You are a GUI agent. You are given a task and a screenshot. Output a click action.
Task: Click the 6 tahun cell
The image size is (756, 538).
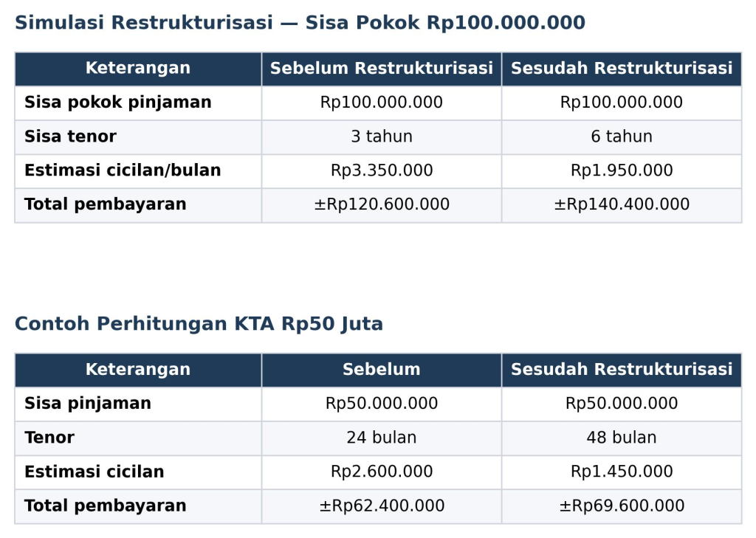[x=622, y=137]
